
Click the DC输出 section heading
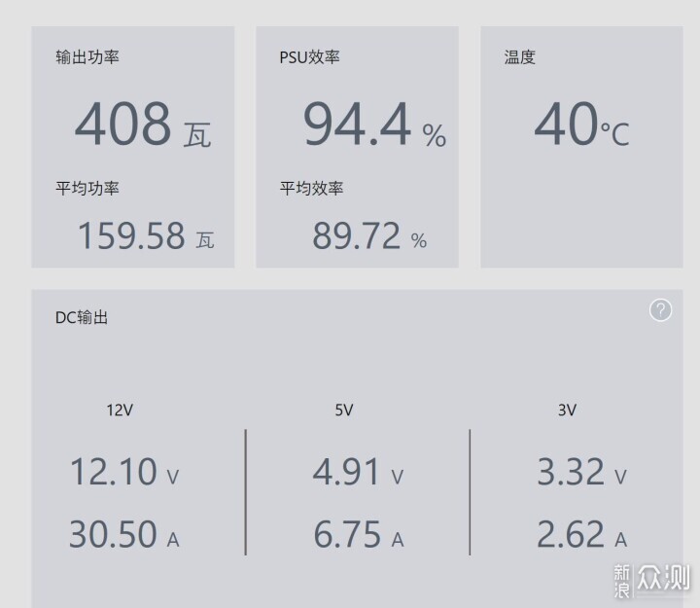[82, 318]
